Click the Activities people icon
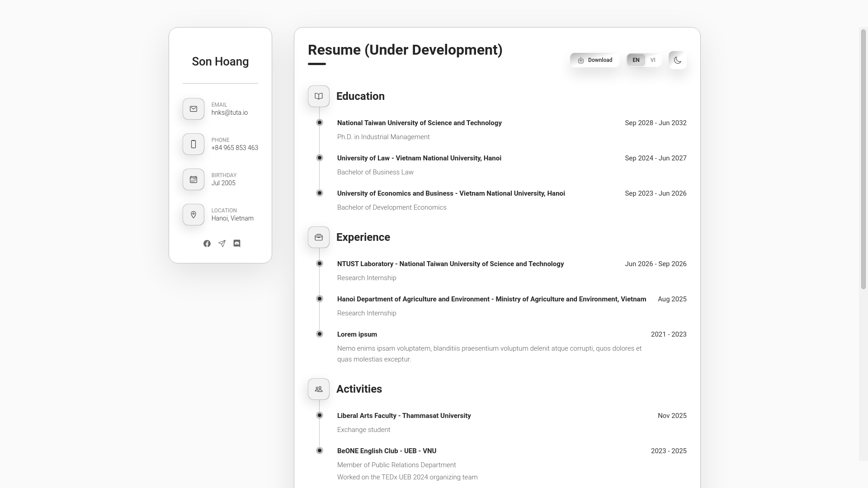 click(x=319, y=389)
